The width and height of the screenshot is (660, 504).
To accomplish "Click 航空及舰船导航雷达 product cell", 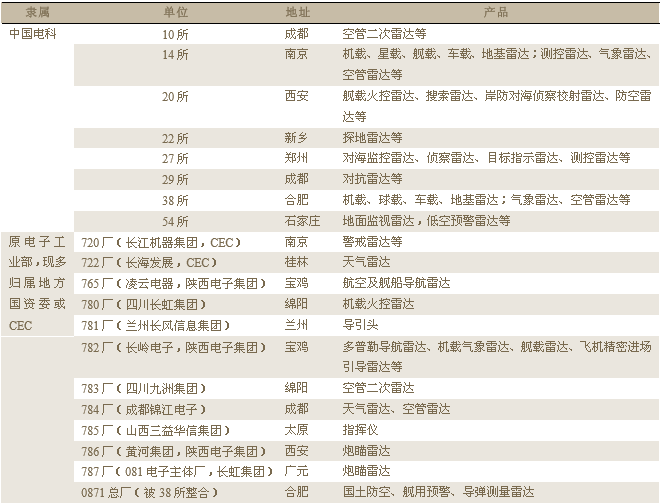I will click(x=396, y=283).
